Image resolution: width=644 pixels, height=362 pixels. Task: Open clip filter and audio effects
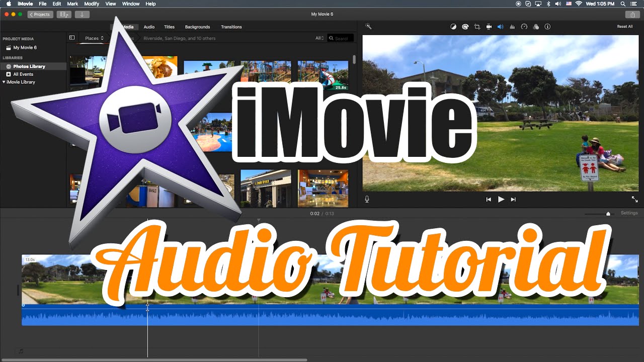pyautogui.click(x=536, y=27)
